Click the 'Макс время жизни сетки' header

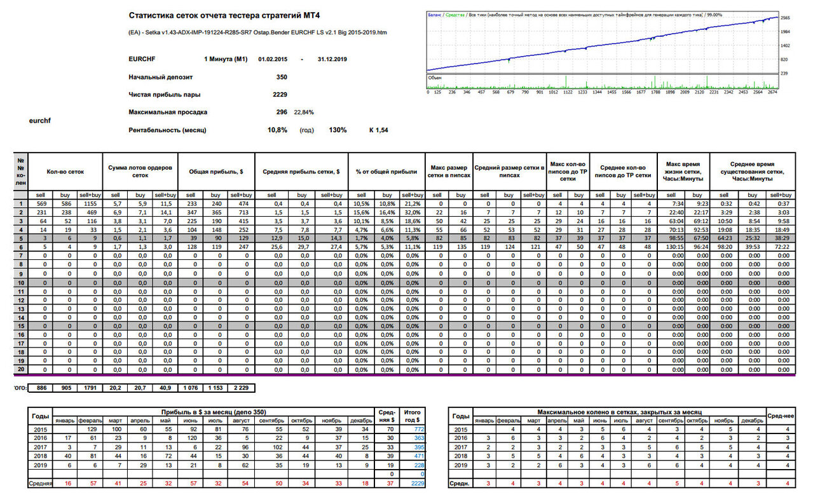point(683,172)
